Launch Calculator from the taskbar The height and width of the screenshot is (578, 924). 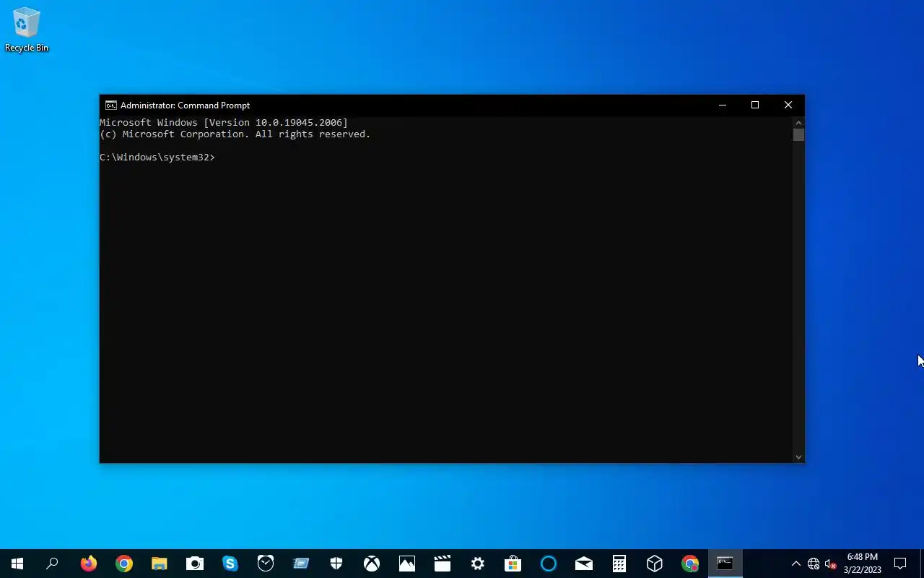pos(619,564)
